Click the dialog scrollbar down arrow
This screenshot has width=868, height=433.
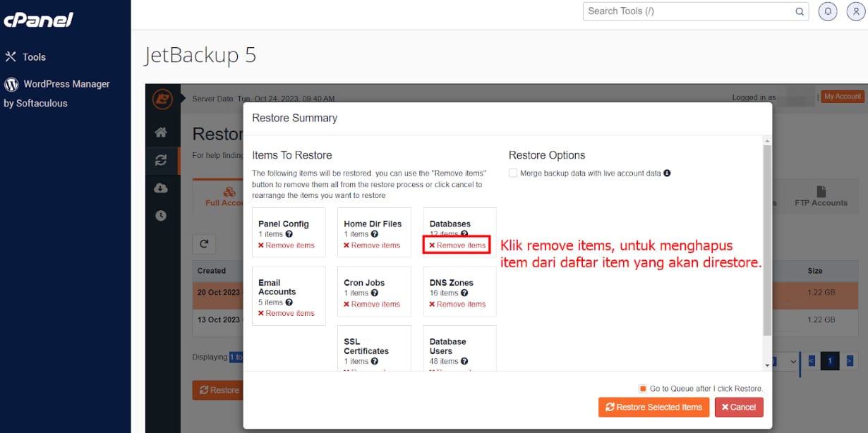coord(767,365)
